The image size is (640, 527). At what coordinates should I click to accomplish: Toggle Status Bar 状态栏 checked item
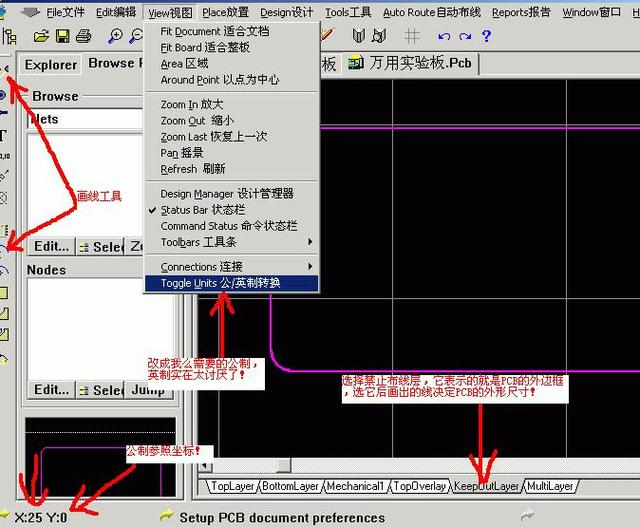231,210
